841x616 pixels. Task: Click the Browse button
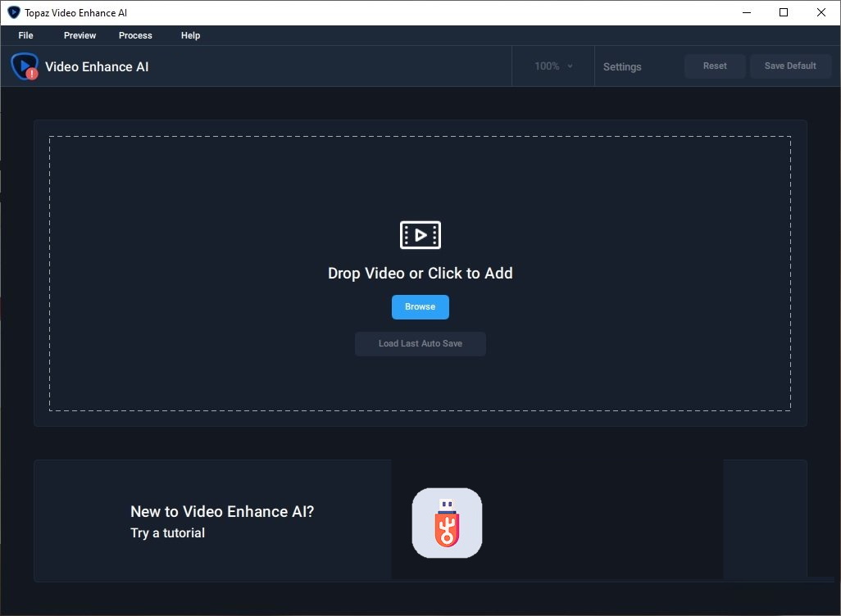point(420,306)
